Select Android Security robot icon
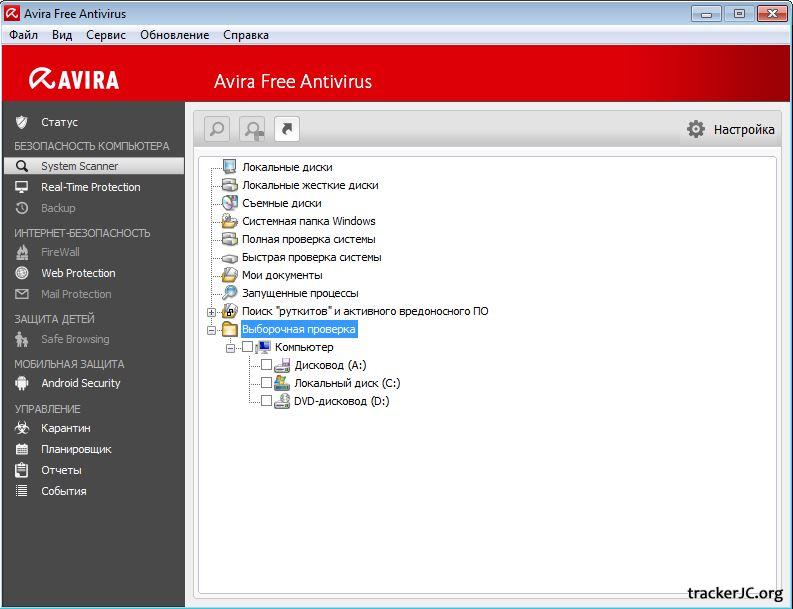 tap(22, 383)
